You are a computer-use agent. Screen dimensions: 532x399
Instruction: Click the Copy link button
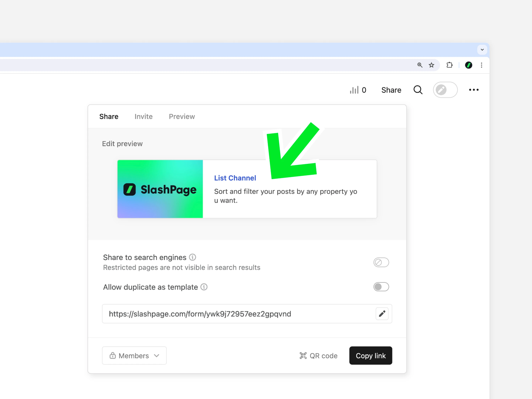coord(371,356)
